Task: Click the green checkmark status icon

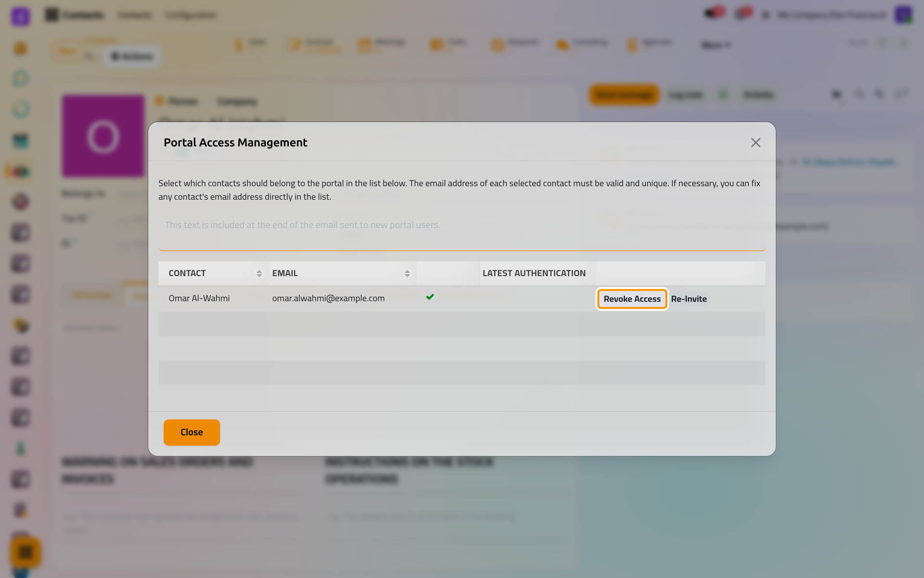Action: pos(430,297)
